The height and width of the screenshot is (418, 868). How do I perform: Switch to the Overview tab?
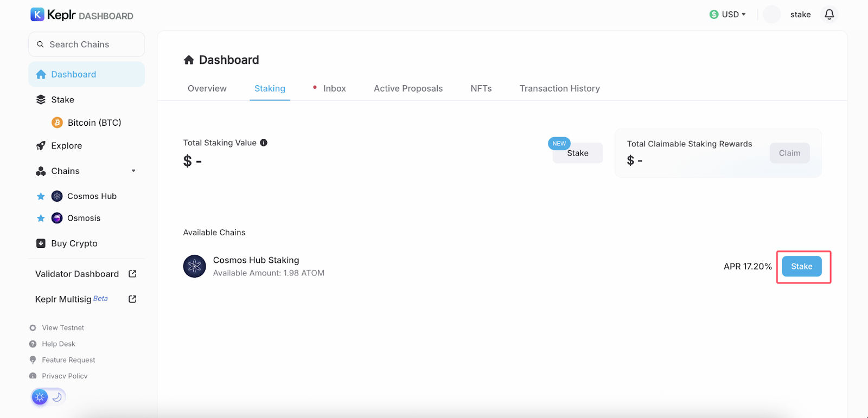click(207, 88)
